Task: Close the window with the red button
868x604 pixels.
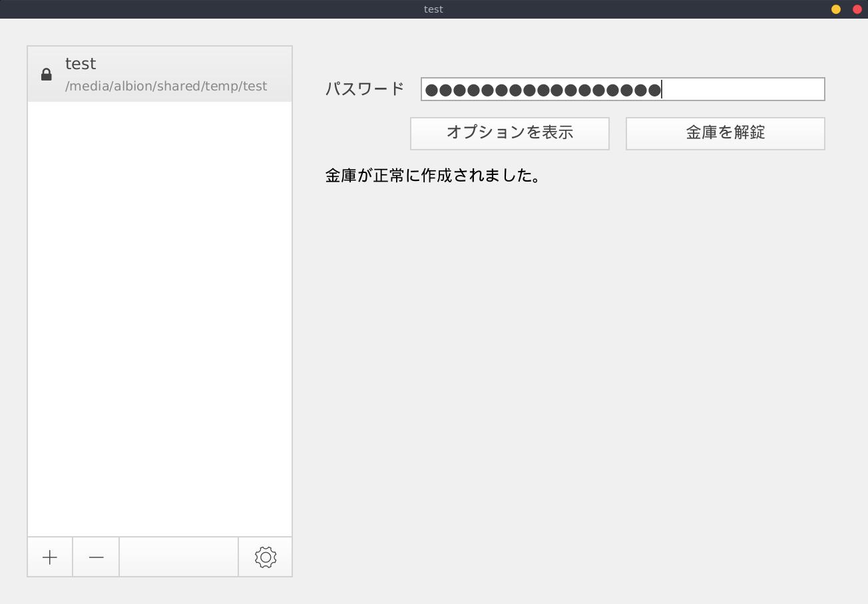Action: [x=857, y=9]
